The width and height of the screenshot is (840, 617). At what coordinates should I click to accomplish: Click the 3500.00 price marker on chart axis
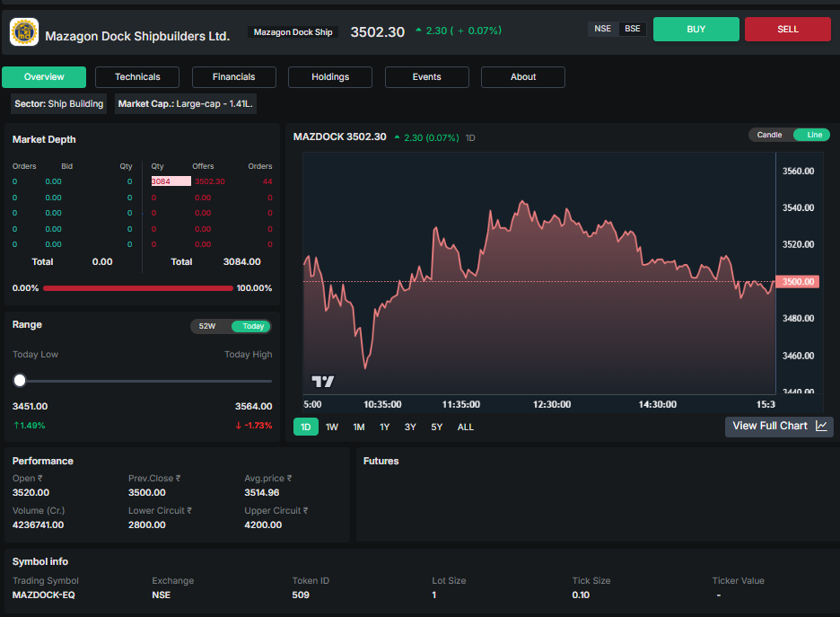[797, 281]
